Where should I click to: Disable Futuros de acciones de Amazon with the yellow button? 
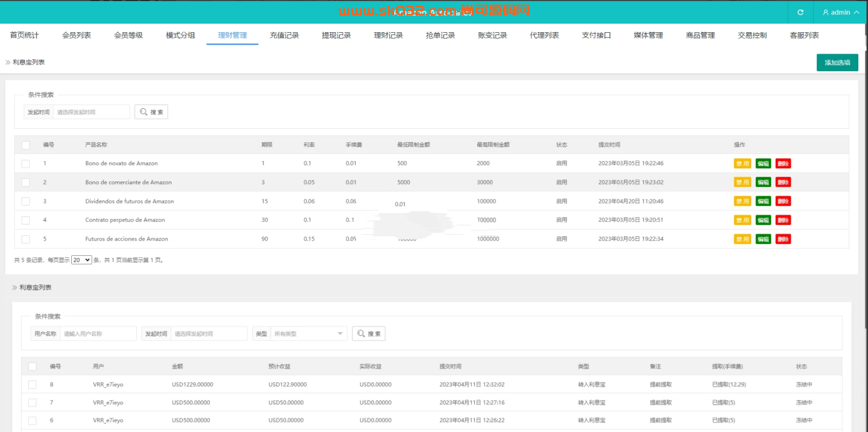tap(742, 239)
